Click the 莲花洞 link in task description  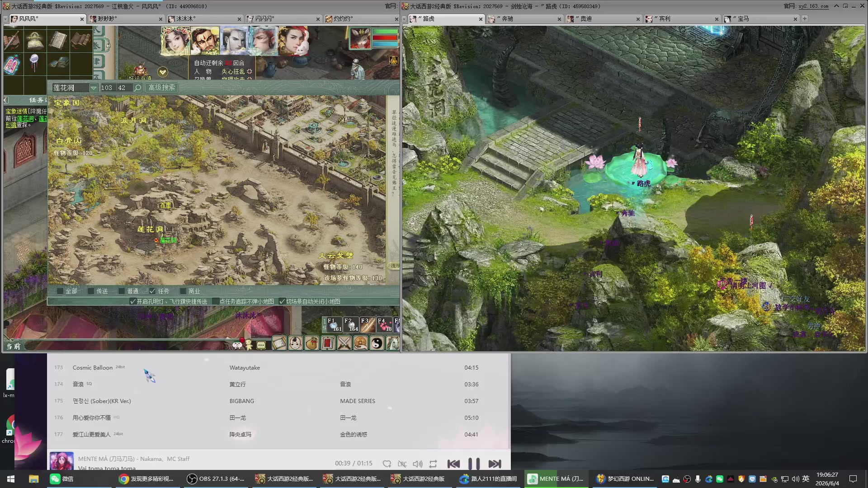[x=25, y=118]
